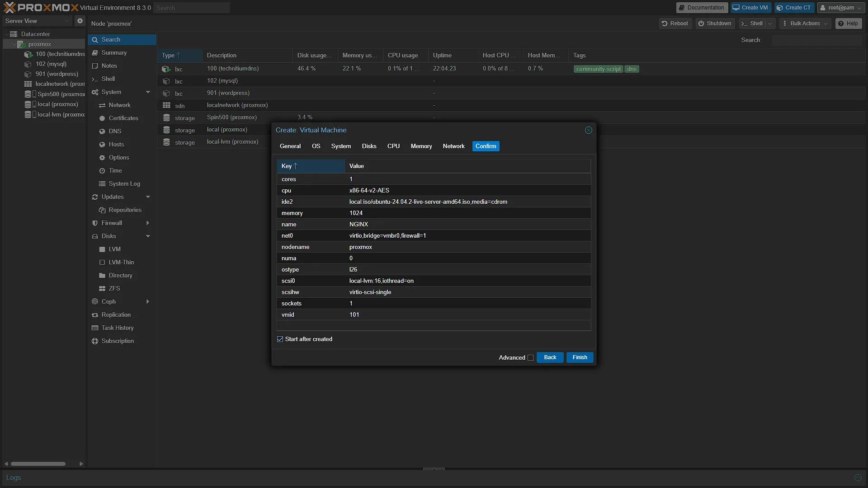Click the SDN grid icon for localnetwork in tree

click(x=28, y=84)
